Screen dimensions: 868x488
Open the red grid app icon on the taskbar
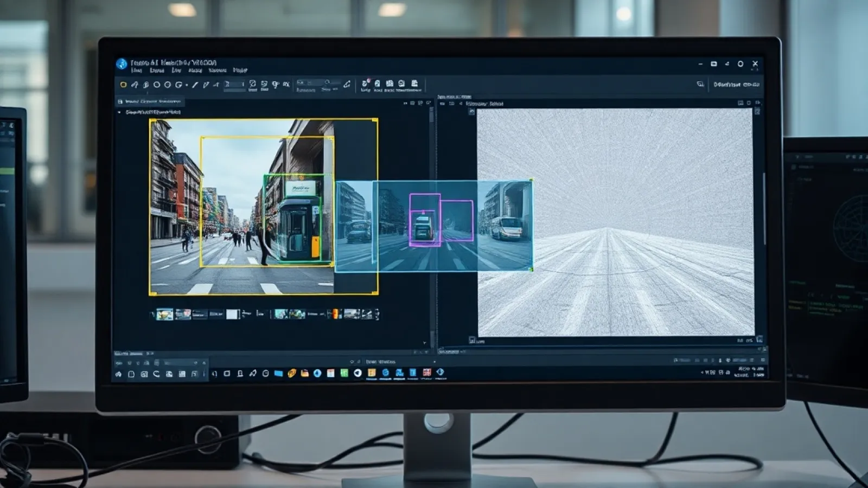427,373
